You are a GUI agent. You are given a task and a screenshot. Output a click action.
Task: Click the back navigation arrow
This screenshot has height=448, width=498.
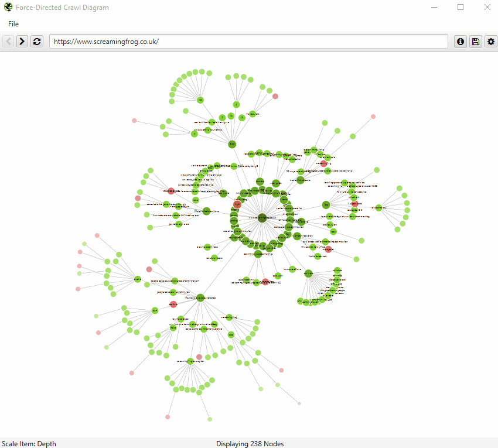pos(8,41)
